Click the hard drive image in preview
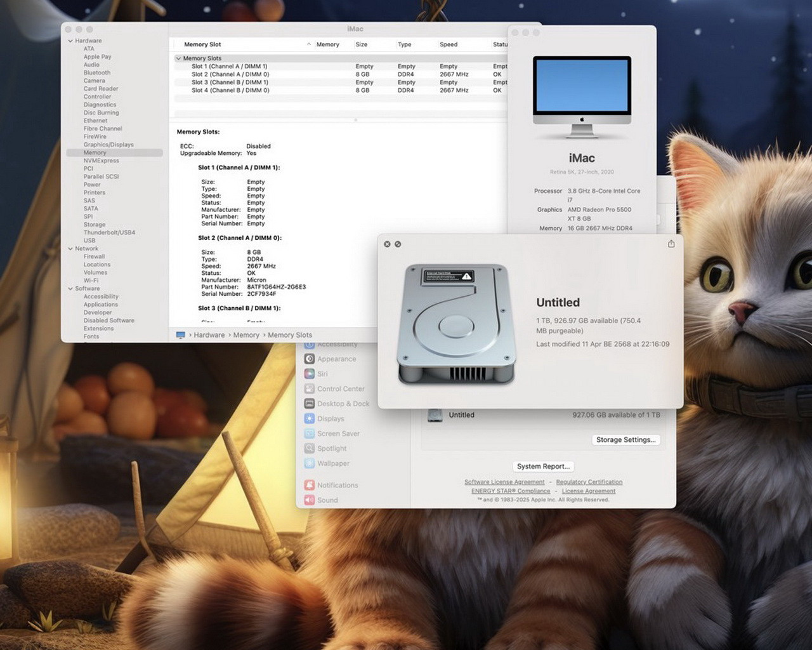 455,324
